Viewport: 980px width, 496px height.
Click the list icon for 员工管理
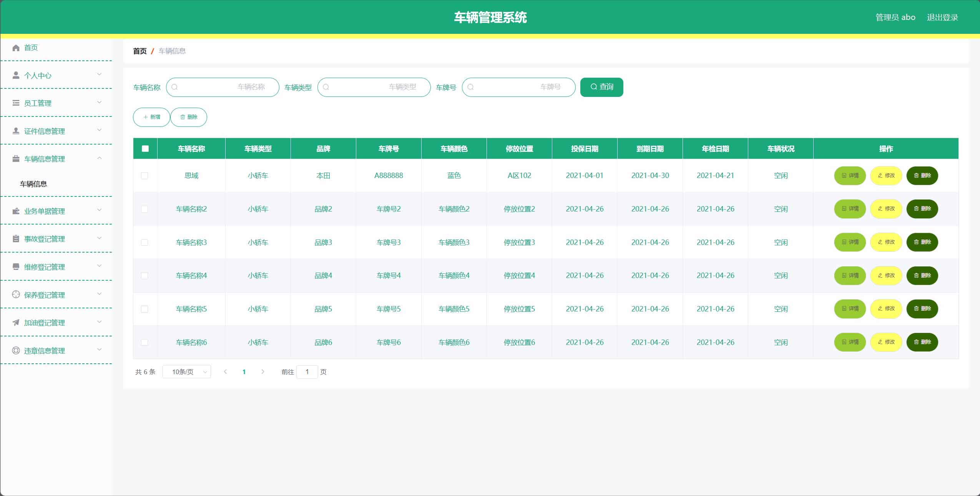16,103
